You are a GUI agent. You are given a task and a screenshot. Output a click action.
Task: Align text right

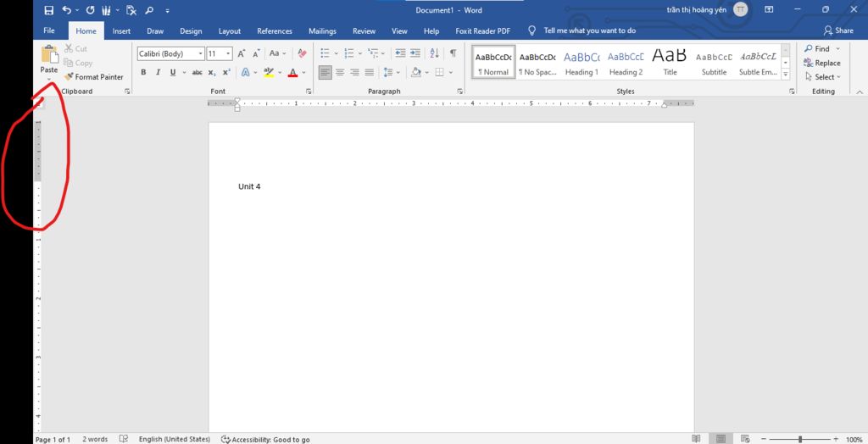pyautogui.click(x=355, y=73)
